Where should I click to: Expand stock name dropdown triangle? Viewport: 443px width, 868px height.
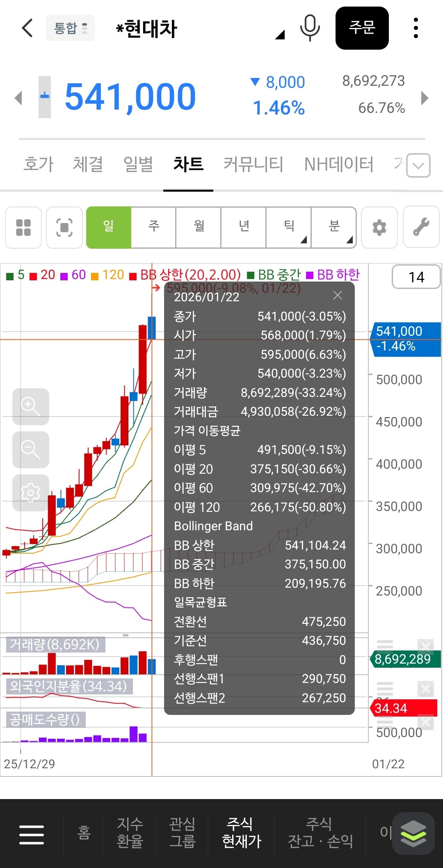click(280, 34)
